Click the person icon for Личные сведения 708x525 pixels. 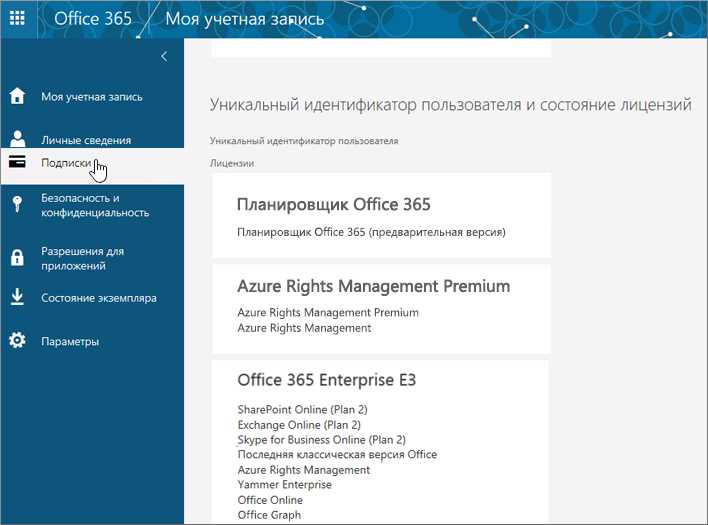17,139
